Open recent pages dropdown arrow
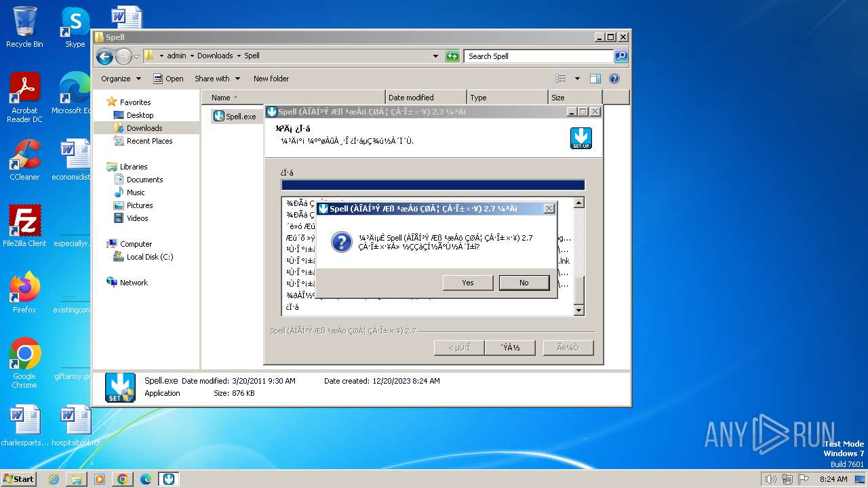868x488 pixels. tap(137, 56)
